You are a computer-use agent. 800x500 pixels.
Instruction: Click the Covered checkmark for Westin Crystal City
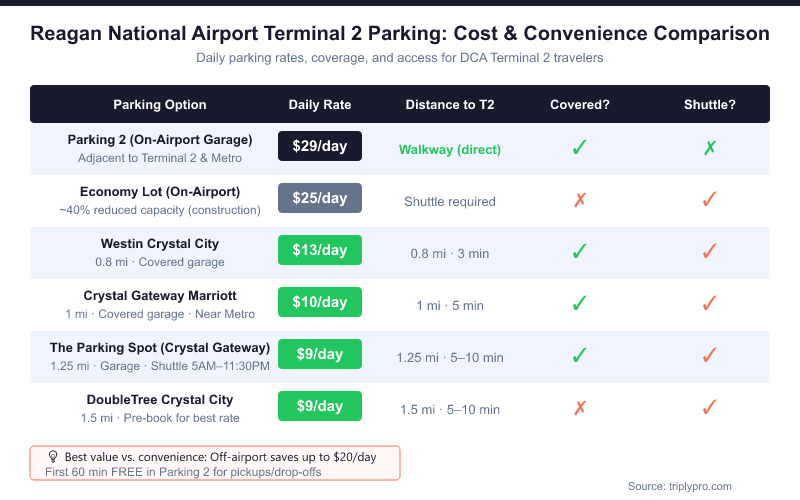pos(579,252)
